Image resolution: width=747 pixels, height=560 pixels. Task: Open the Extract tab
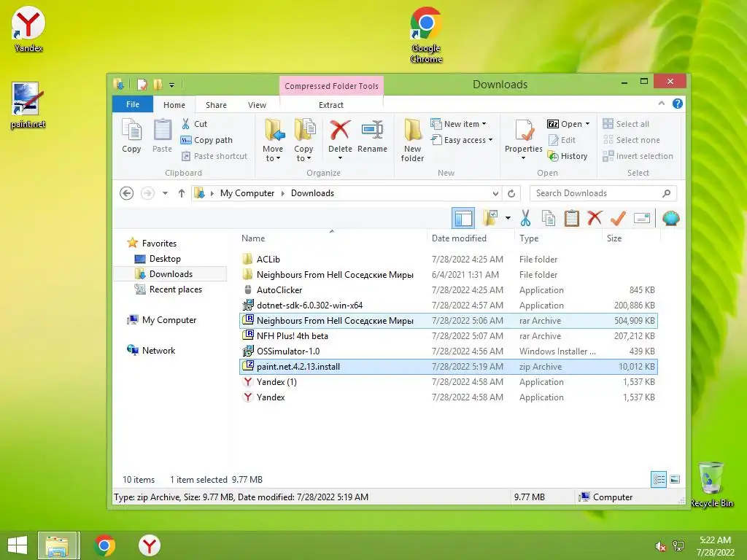tap(331, 105)
